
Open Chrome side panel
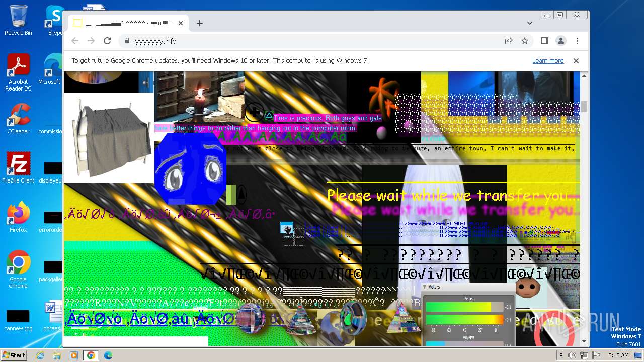(544, 41)
